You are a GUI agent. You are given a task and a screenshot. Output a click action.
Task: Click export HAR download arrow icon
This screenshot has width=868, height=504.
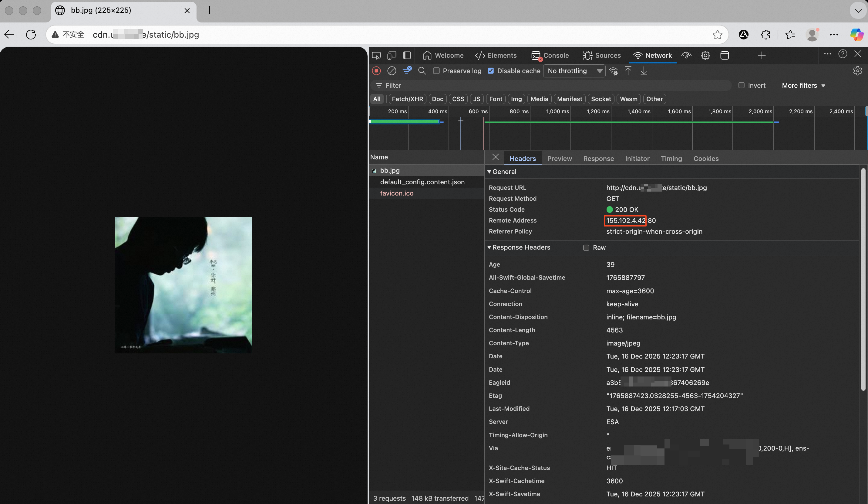pos(644,71)
